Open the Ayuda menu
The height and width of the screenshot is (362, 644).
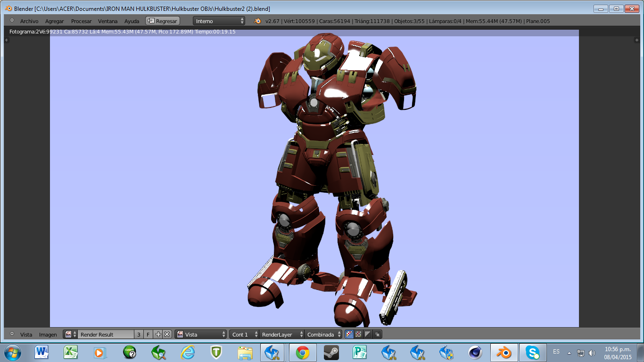pyautogui.click(x=132, y=21)
